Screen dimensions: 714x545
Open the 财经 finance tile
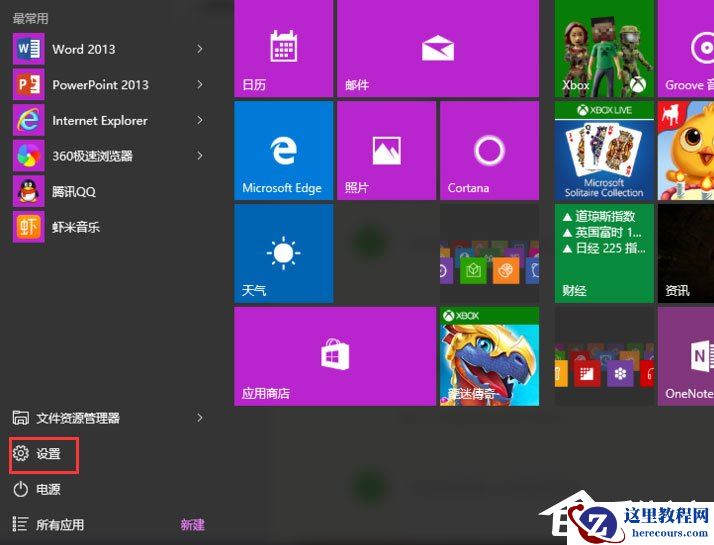[604, 254]
